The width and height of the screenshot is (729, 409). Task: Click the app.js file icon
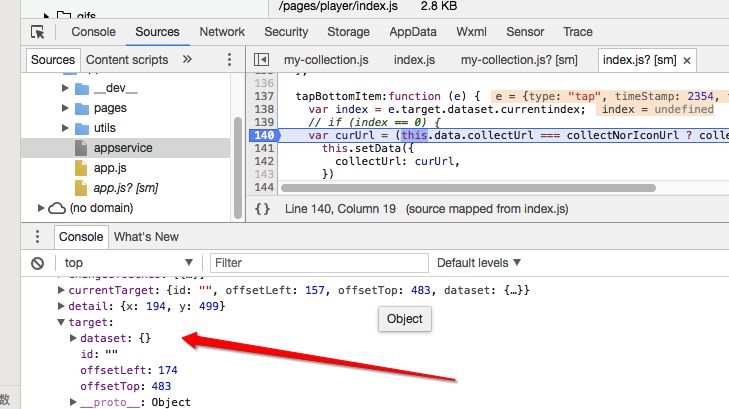click(x=81, y=168)
